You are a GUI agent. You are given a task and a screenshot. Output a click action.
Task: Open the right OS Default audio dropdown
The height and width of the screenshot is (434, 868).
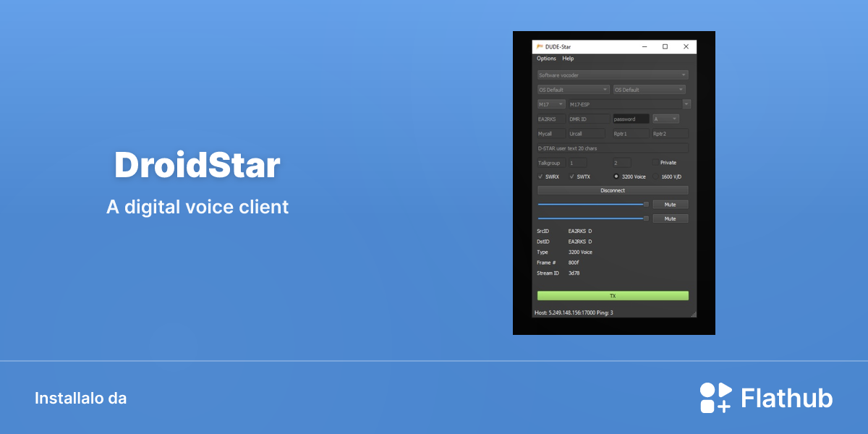(x=649, y=90)
